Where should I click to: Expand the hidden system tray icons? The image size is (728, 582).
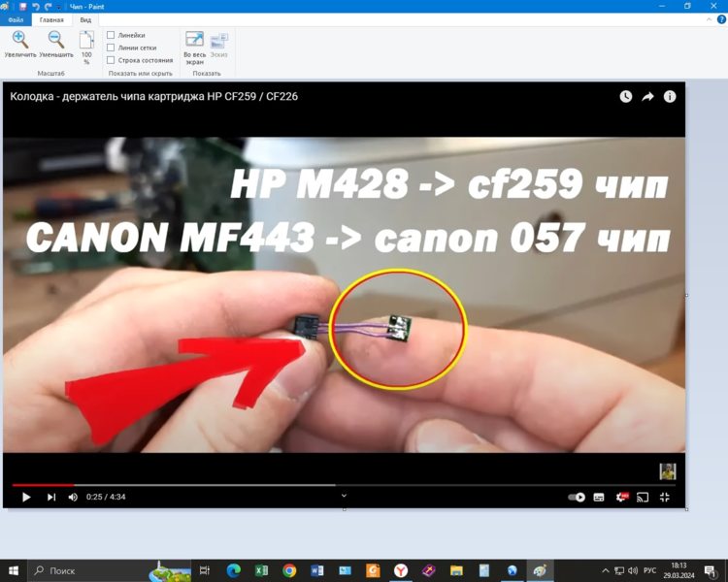click(x=605, y=570)
